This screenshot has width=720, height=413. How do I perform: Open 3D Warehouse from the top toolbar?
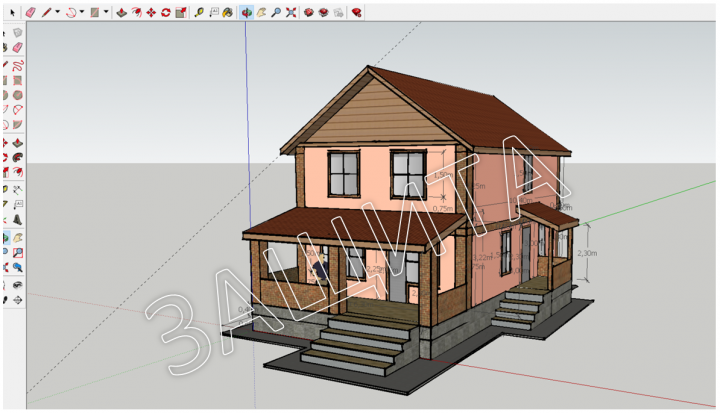pyautogui.click(x=309, y=12)
